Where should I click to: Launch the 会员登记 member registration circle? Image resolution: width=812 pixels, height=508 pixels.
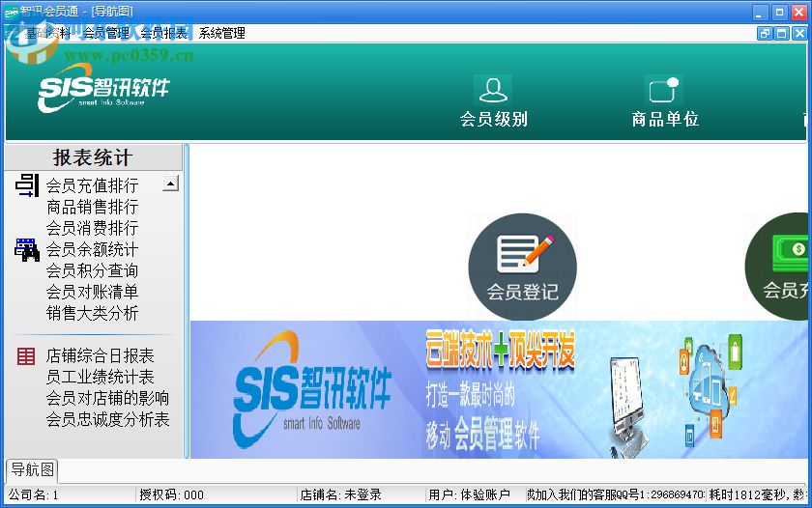[x=522, y=267]
